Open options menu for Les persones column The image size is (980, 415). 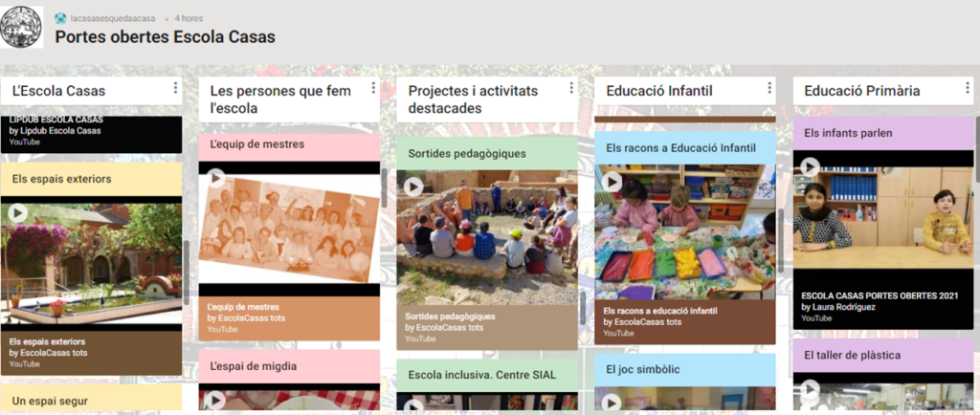373,89
